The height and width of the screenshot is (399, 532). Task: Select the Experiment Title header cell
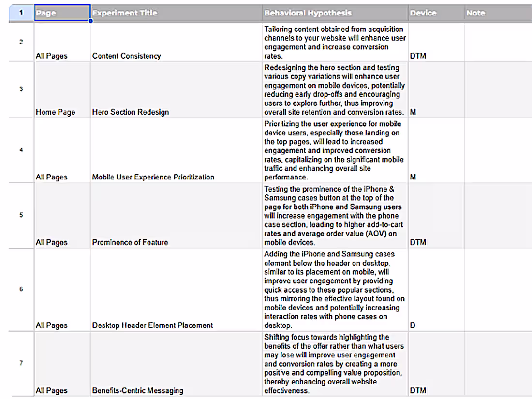pos(176,13)
